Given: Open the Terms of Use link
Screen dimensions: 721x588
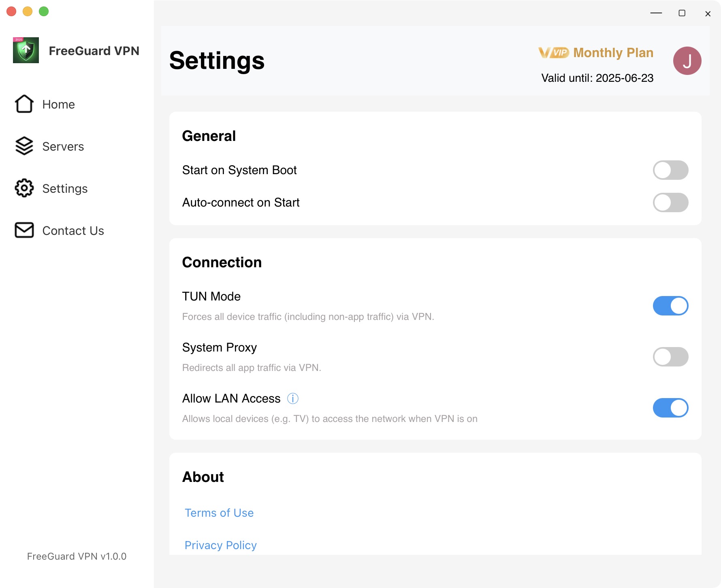Looking at the screenshot, I should pyautogui.click(x=219, y=513).
